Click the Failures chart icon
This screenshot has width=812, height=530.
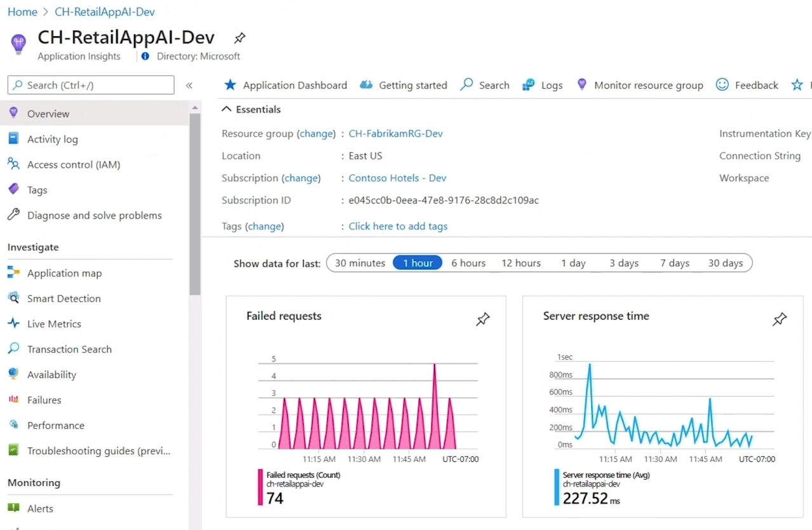point(13,400)
